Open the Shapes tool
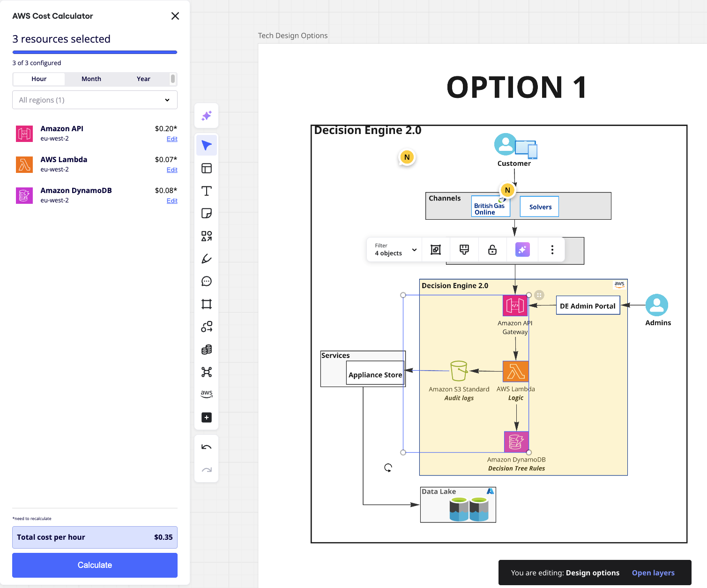The width and height of the screenshot is (707, 588). coord(206,236)
